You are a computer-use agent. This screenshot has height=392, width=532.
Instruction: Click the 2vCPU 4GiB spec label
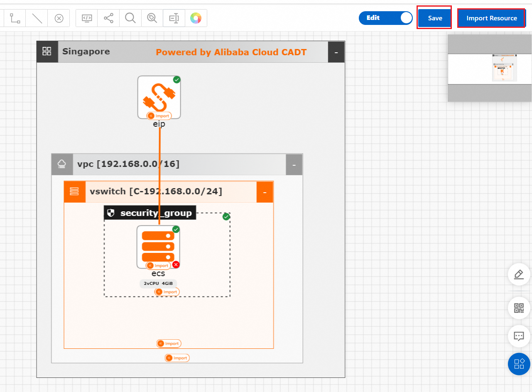[158, 284]
